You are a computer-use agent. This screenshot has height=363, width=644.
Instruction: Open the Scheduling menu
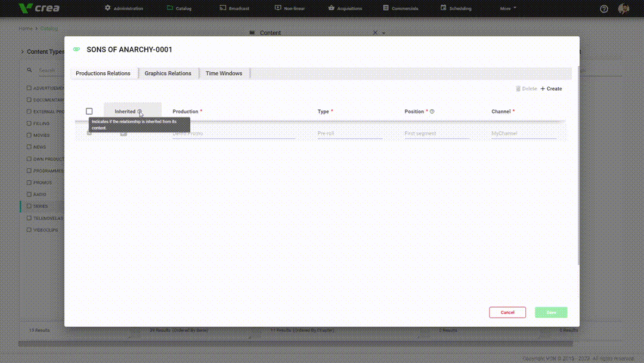click(456, 8)
